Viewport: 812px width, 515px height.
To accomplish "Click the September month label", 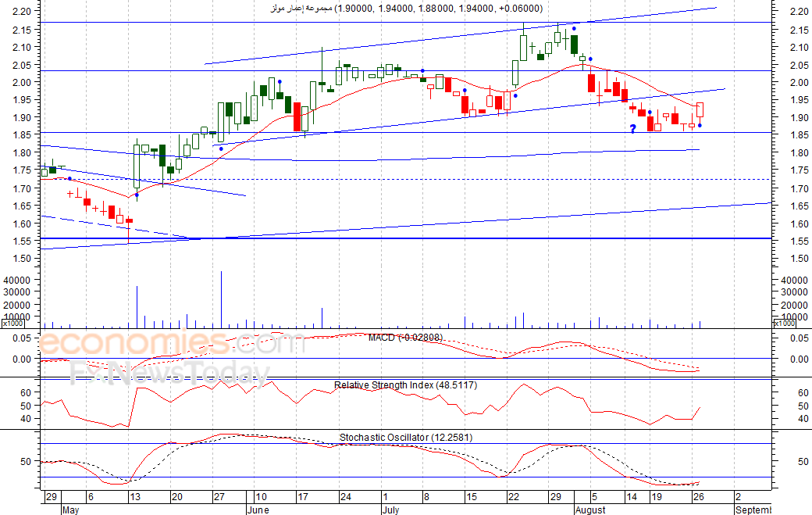I will click(x=753, y=510).
